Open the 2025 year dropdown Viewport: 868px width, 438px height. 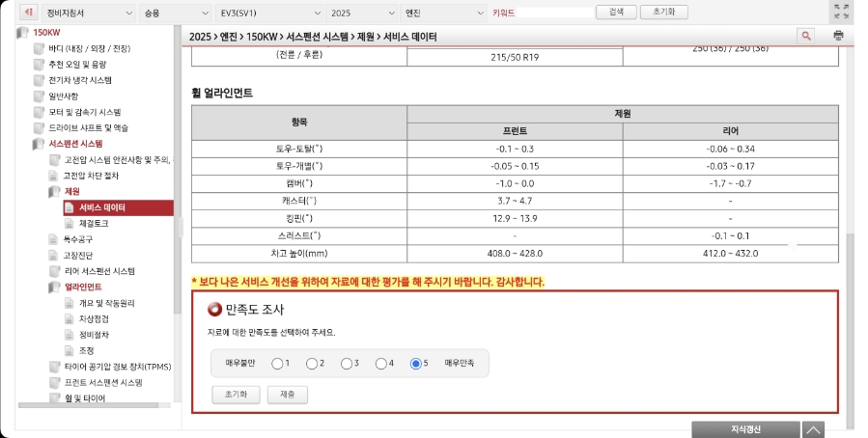pyautogui.click(x=361, y=13)
